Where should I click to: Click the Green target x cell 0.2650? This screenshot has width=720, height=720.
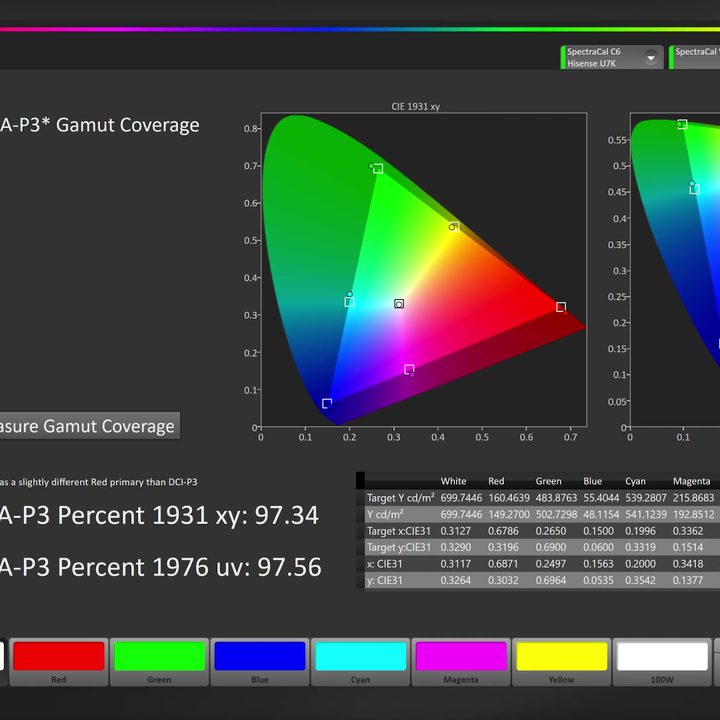point(551,531)
